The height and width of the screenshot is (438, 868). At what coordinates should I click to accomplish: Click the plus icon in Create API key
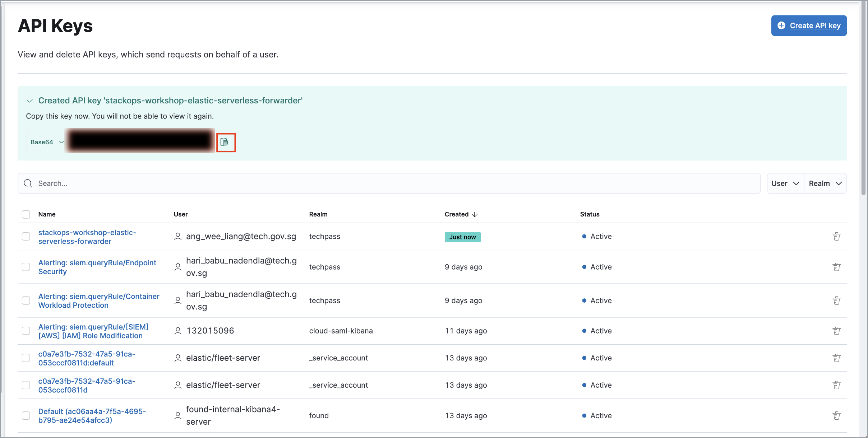tap(781, 25)
